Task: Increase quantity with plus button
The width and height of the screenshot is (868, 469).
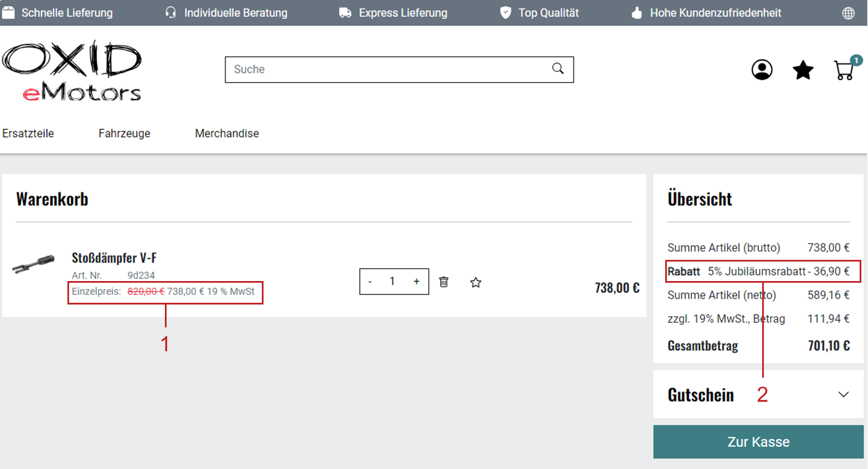Action: point(416,282)
